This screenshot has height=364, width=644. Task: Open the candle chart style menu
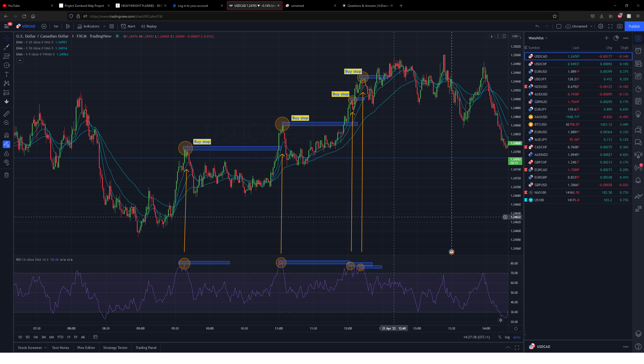[68, 26]
